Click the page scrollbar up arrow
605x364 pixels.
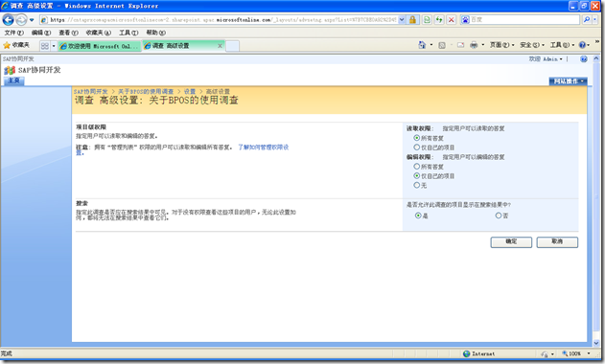[x=595, y=58]
